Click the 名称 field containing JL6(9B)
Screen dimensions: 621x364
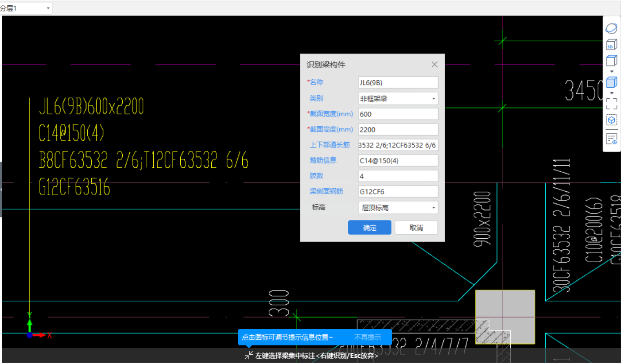tap(398, 82)
